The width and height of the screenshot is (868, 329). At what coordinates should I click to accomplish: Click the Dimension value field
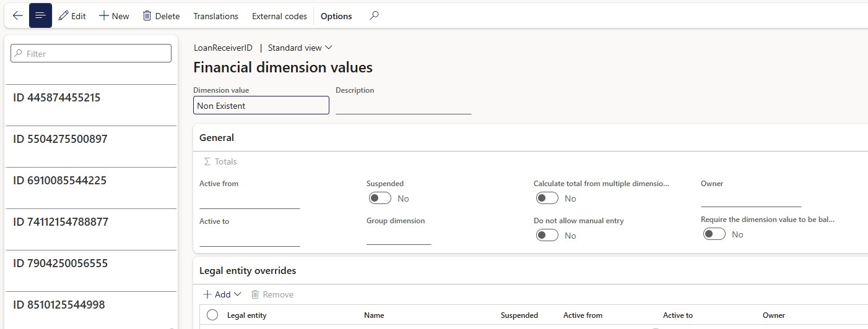coord(261,105)
